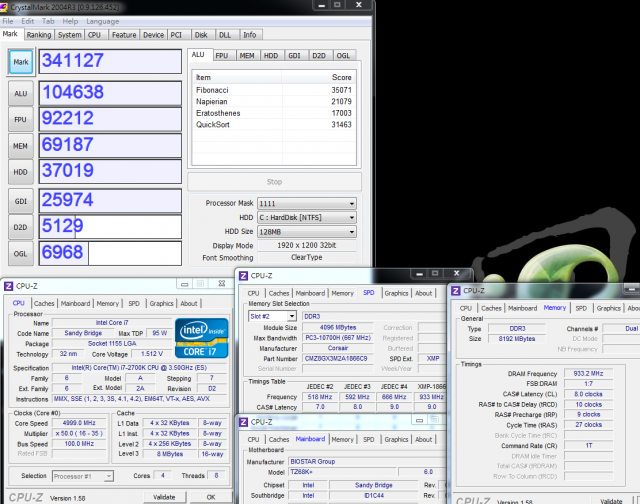Open the Language menu in CrystalMark

click(x=102, y=21)
